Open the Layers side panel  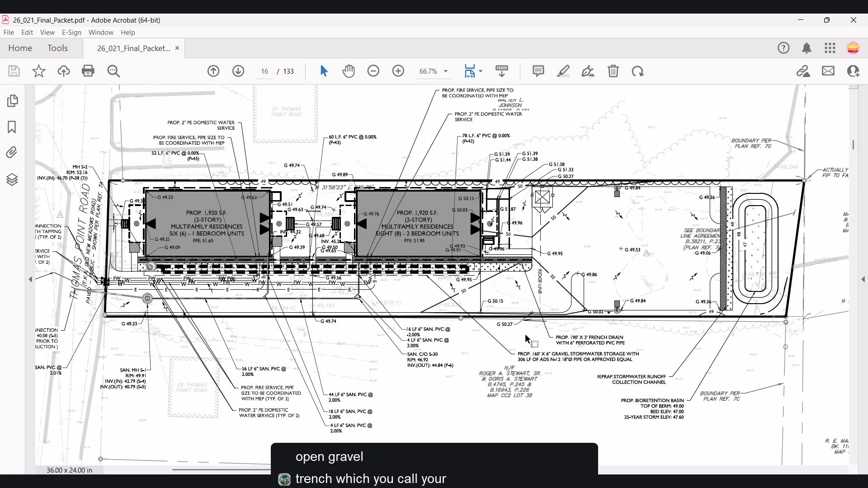tap(12, 180)
